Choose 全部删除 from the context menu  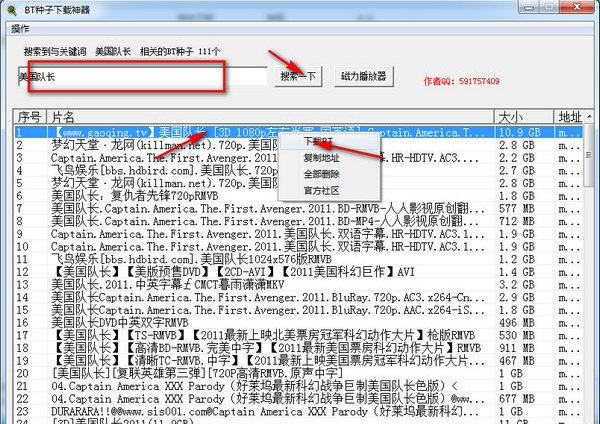click(x=320, y=174)
